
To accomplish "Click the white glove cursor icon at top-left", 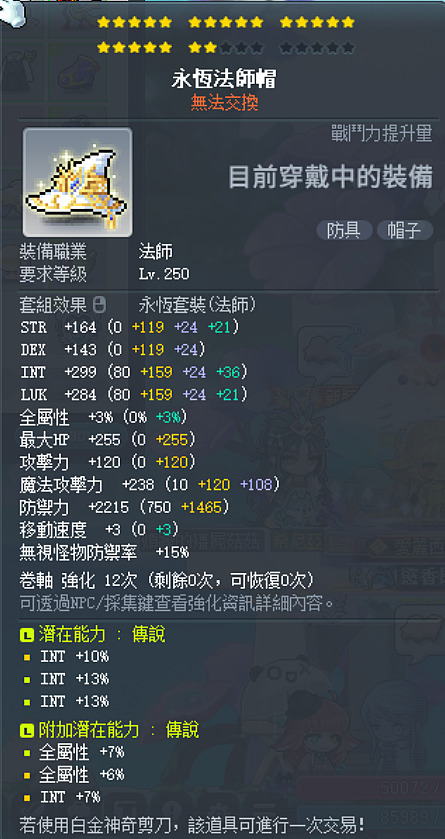I will [12, 10].
